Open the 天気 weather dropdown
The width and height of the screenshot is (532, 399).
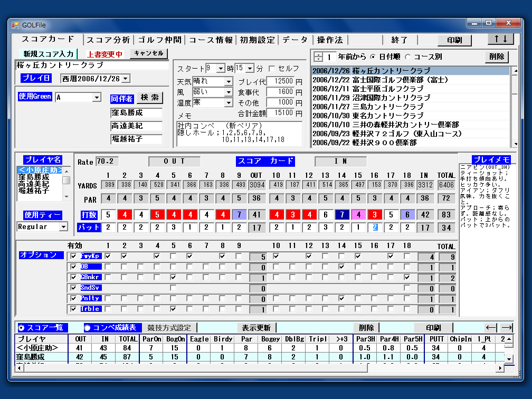228,82
